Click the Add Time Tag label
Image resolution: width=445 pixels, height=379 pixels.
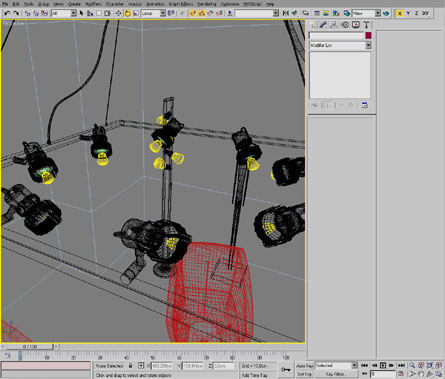click(254, 375)
